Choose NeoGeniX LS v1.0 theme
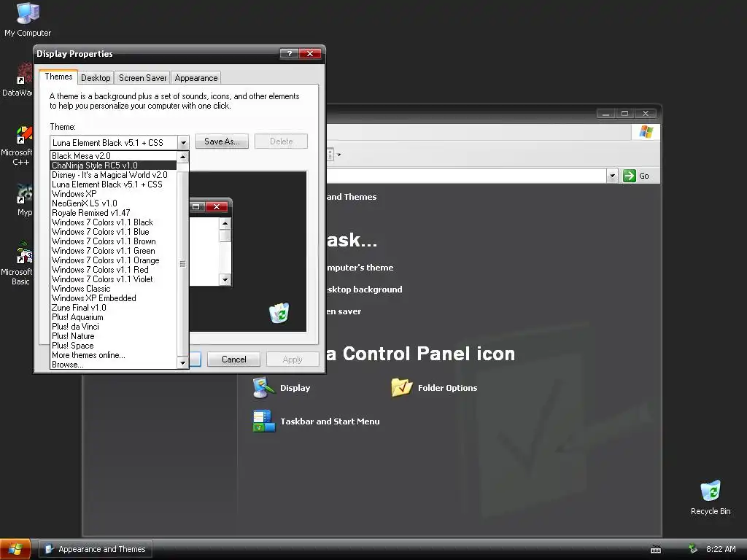The image size is (747, 560). [113, 203]
